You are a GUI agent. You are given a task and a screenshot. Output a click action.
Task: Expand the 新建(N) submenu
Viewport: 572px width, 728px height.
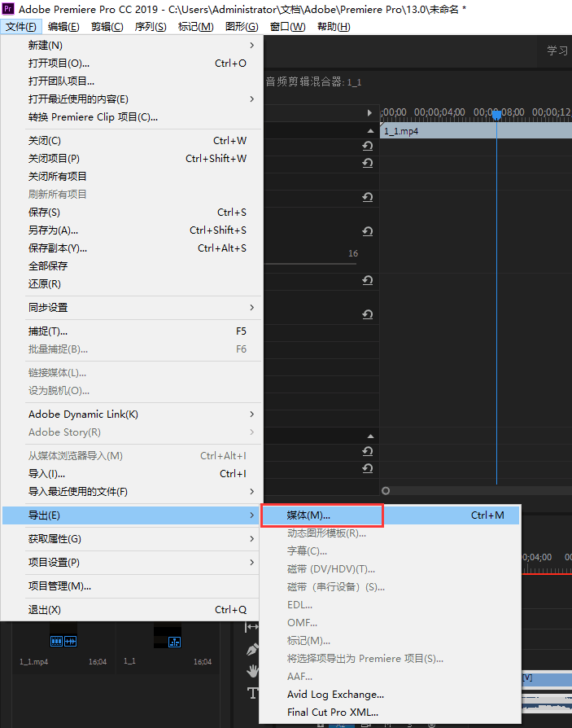coord(131,45)
